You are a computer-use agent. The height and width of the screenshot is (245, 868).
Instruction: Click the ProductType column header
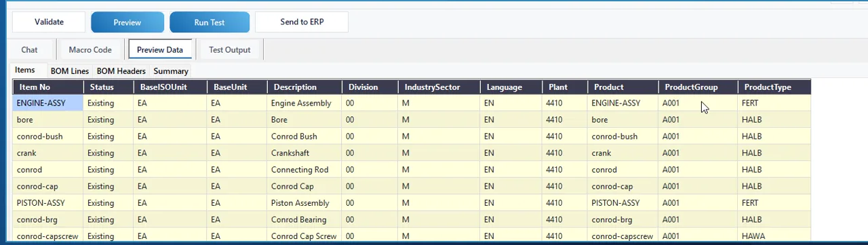pyautogui.click(x=774, y=87)
